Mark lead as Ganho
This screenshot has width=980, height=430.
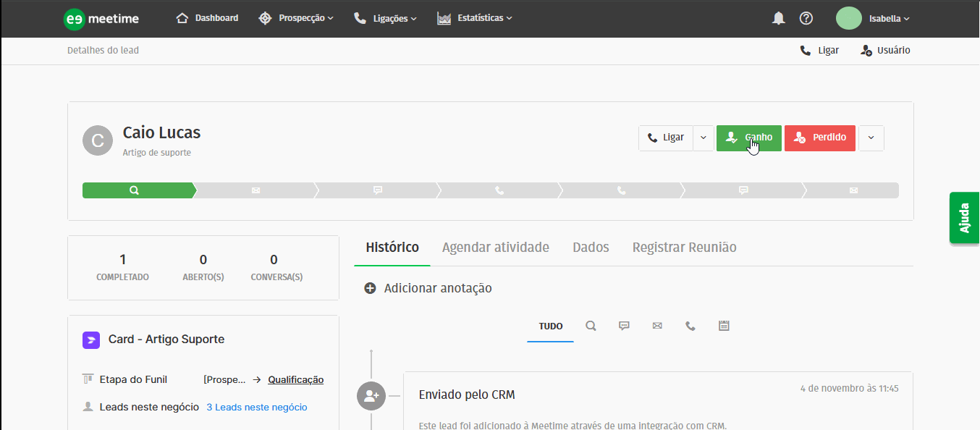point(748,138)
